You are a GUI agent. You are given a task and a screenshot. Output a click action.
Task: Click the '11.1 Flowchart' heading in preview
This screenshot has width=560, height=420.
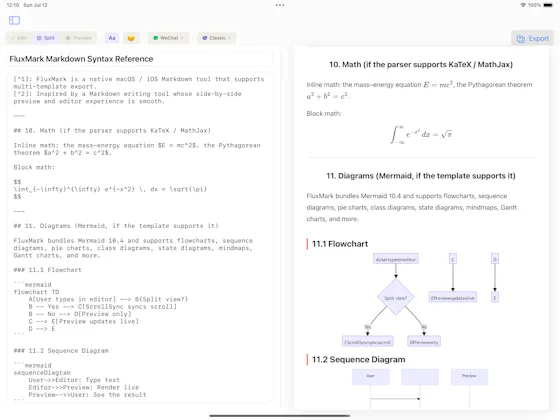[340, 244]
